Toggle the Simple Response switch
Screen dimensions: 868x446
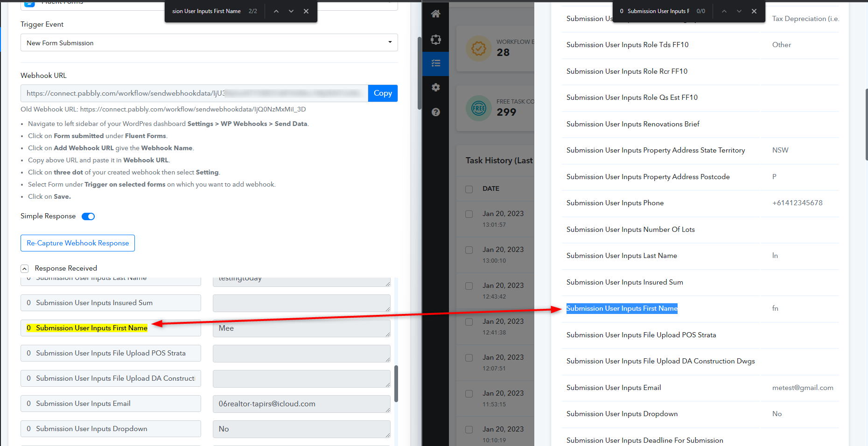(88, 216)
